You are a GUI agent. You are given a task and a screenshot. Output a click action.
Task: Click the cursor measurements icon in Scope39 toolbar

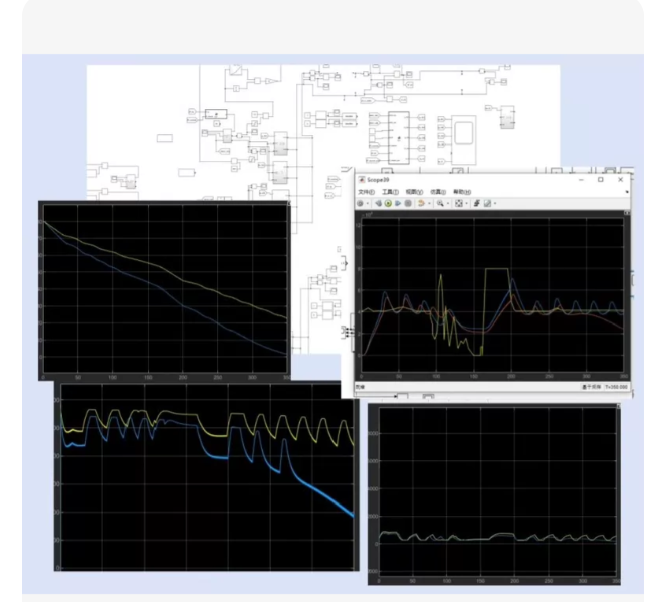click(487, 203)
